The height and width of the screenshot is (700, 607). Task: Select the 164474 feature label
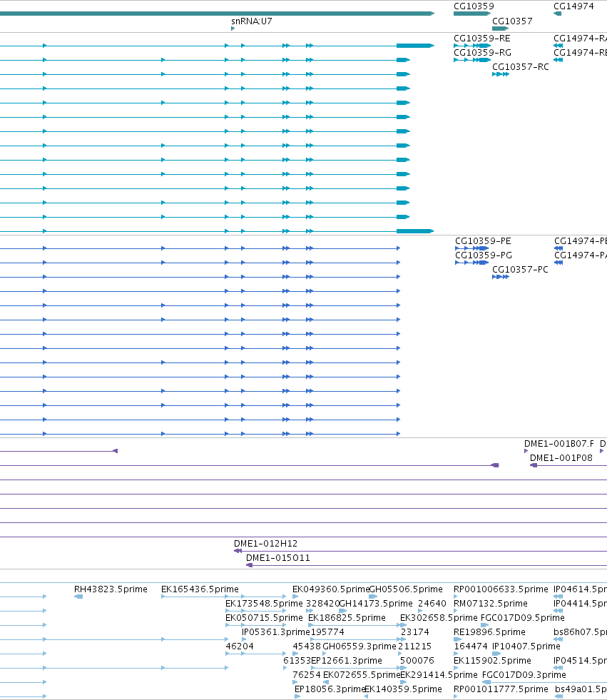(471, 646)
